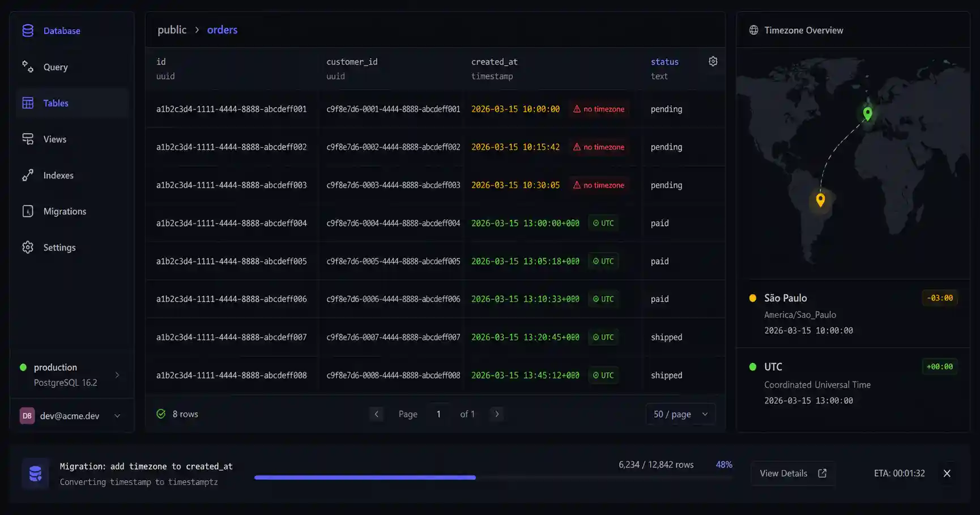Image resolution: width=980 pixels, height=515 pixels.
Task: Click the green 8 rows check indicator
Action: (x=161, y=414)
